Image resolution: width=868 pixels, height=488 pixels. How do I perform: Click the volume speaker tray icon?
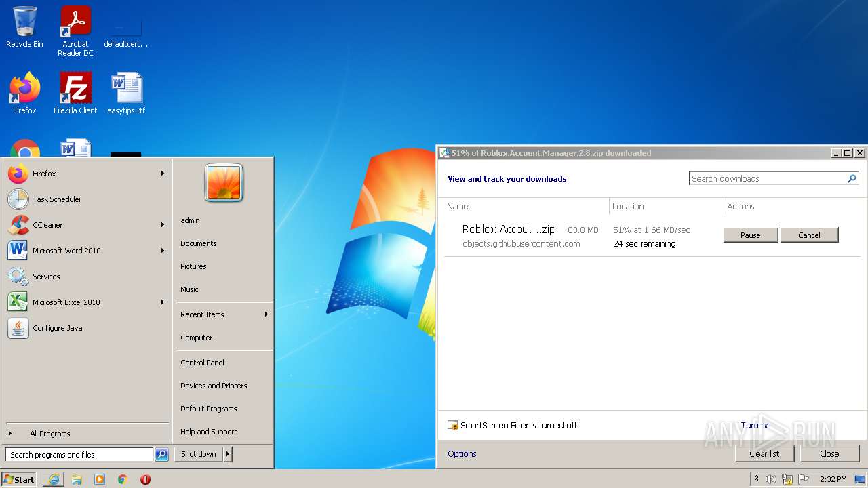tap(771, 479)
